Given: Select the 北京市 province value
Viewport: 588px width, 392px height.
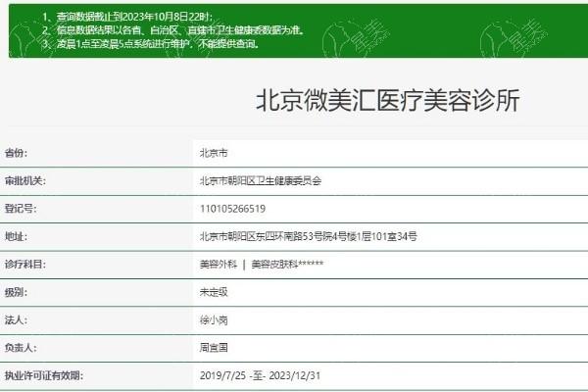Looking at the screenshot, I should coord(213,154).
